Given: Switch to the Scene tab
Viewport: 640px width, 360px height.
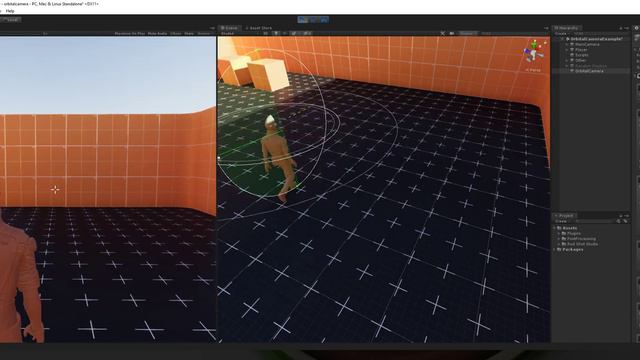Looking at the screenshot, I should 229,28.
